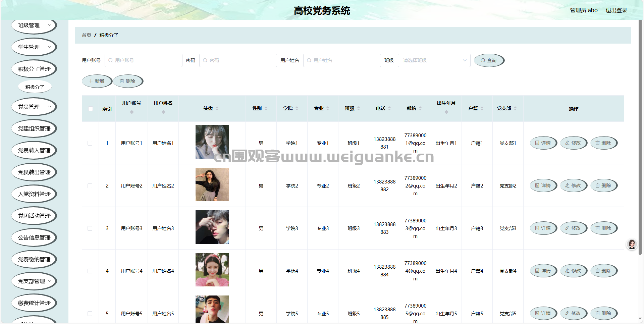Sort by 邮箱 column arrows
Screen dimensions: 644x324
coord(420,108)
